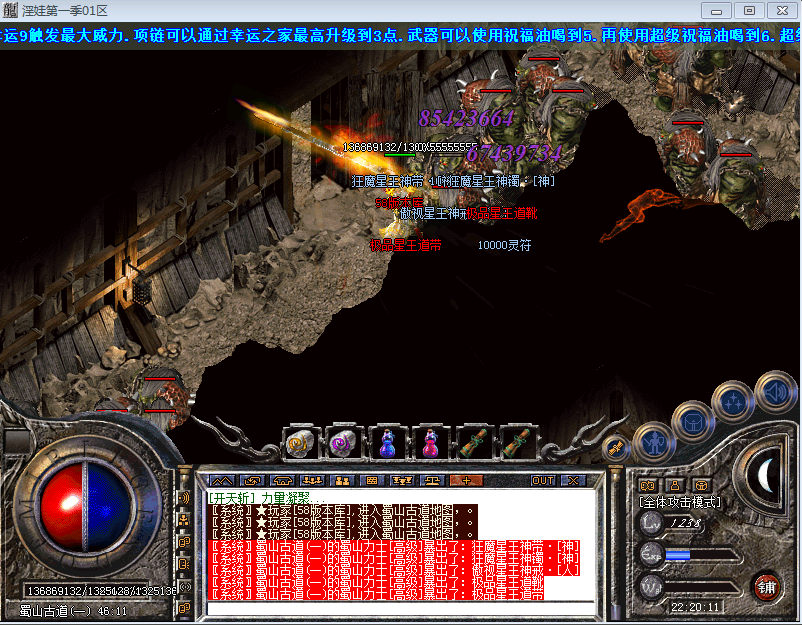The width and height of the screenshot is (802, 625).
Task: Toggle the greyed-out signal channel button
Action: point(184,587)
